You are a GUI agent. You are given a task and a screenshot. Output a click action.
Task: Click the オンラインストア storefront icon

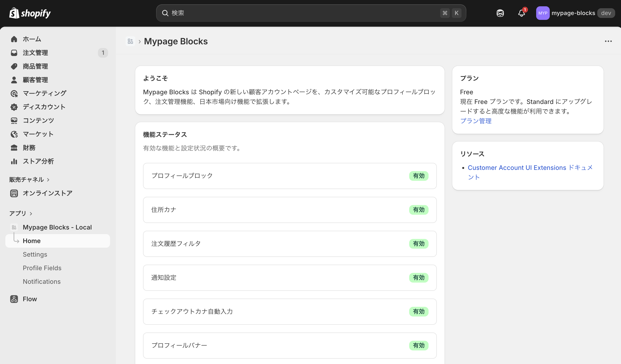coord(14,193)
